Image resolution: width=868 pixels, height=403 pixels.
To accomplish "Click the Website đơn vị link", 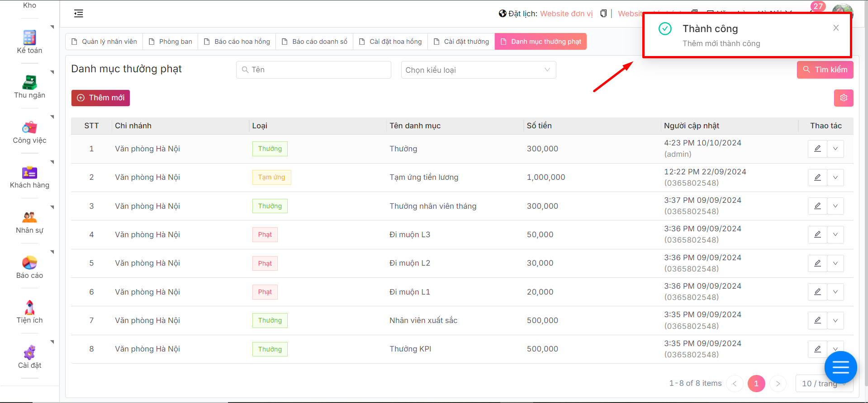I will point(566,14).
